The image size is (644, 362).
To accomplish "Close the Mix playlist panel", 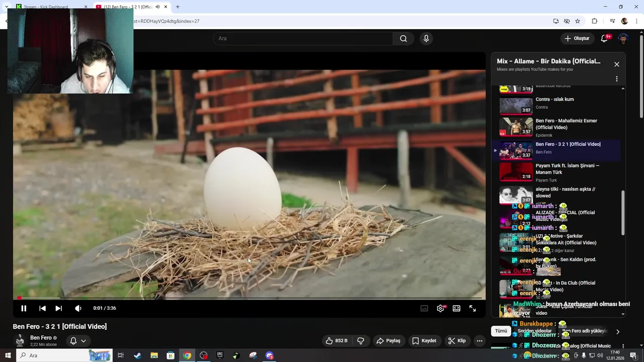I will coord(617,64).
